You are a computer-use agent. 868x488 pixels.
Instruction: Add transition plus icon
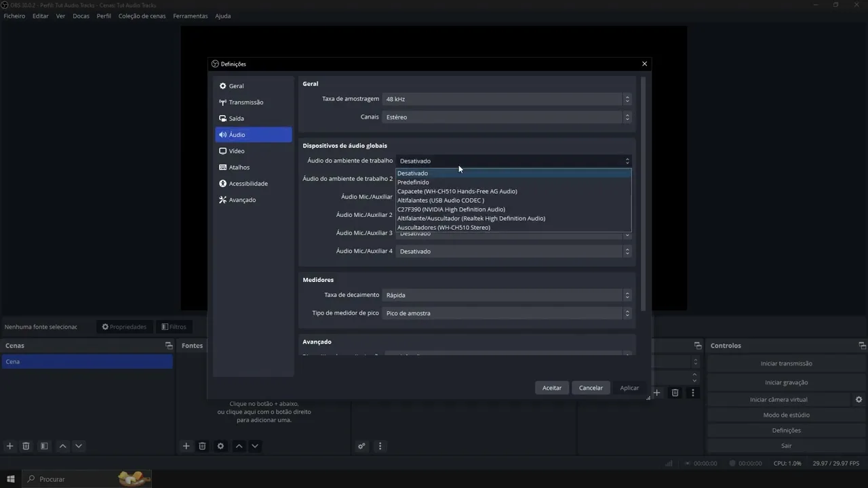pos(656,392)
